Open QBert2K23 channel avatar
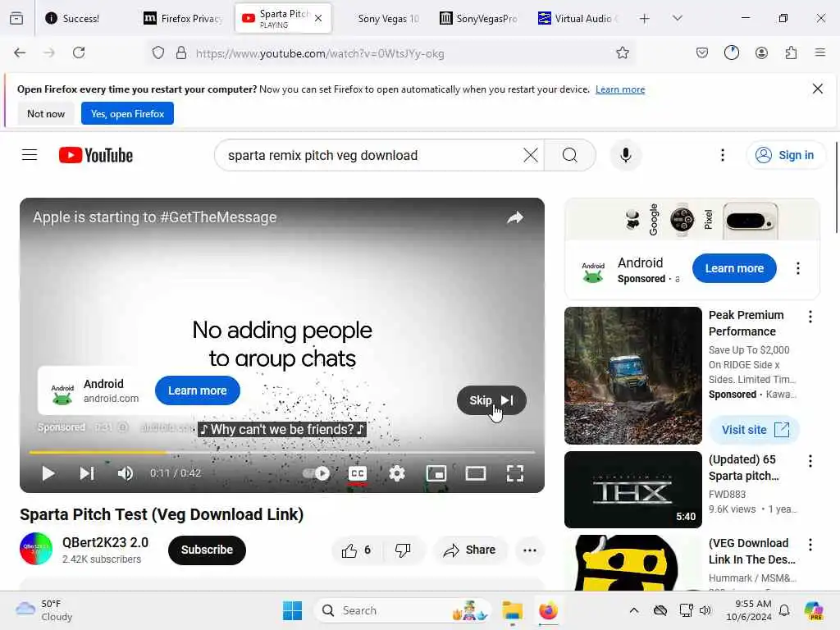 (x=36, y=549)
